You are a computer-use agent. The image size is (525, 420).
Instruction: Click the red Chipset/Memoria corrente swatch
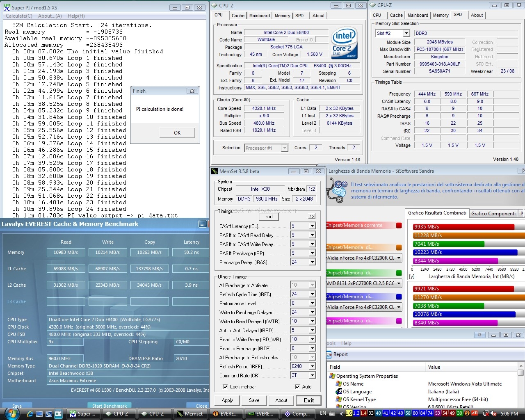tap(399, 226)
